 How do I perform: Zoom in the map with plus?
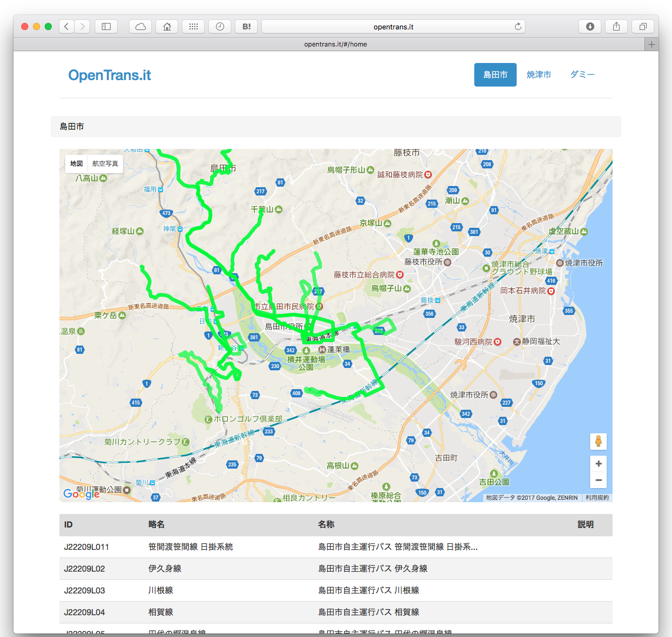pyautogui.click(x=598, y=464)
